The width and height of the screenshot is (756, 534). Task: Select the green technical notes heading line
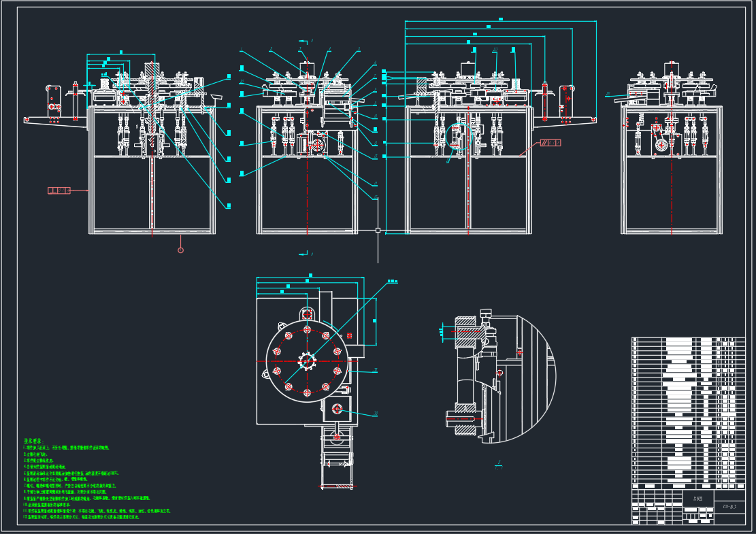point(34,441)
